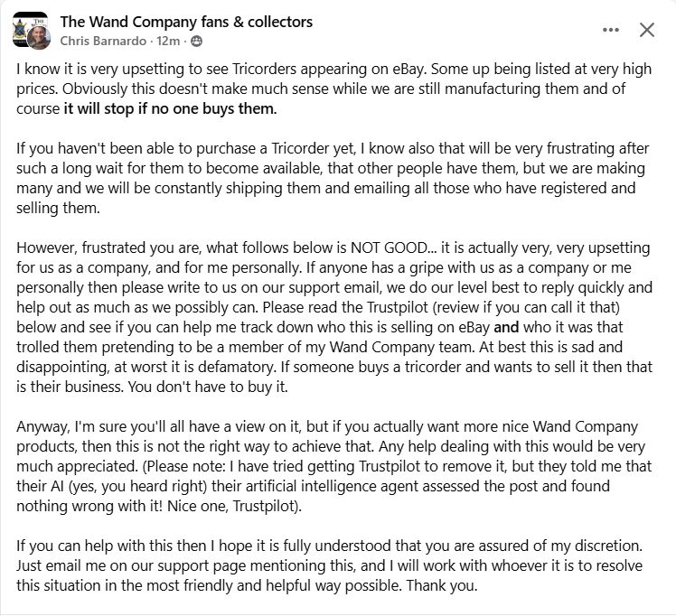Click the bold word "and" after eBay
Screen dimensions: 676x616
pos(506,327)
